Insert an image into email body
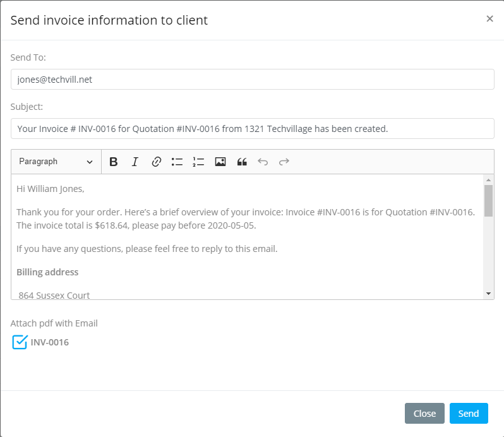This screenshot has height=437, width=504. coord(220,162)
